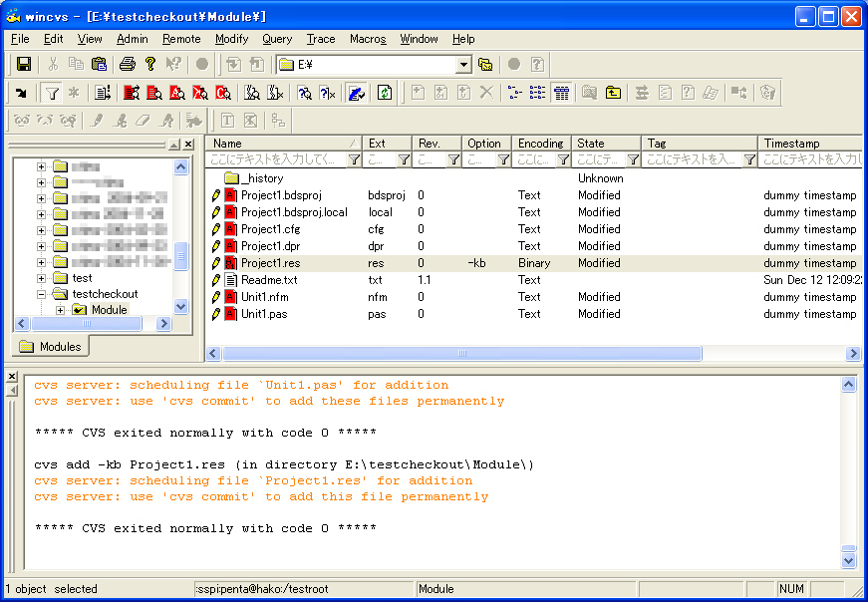The height and width of the screenshot is (602, 868).
Task: Select the Modules tab
Action: tap(51, 347)
